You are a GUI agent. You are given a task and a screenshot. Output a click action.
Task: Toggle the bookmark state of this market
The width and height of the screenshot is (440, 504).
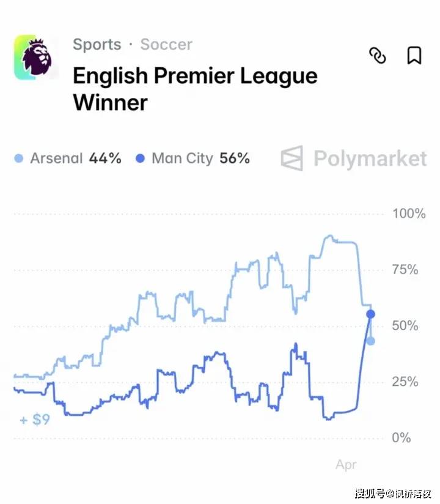click(413, 56)
